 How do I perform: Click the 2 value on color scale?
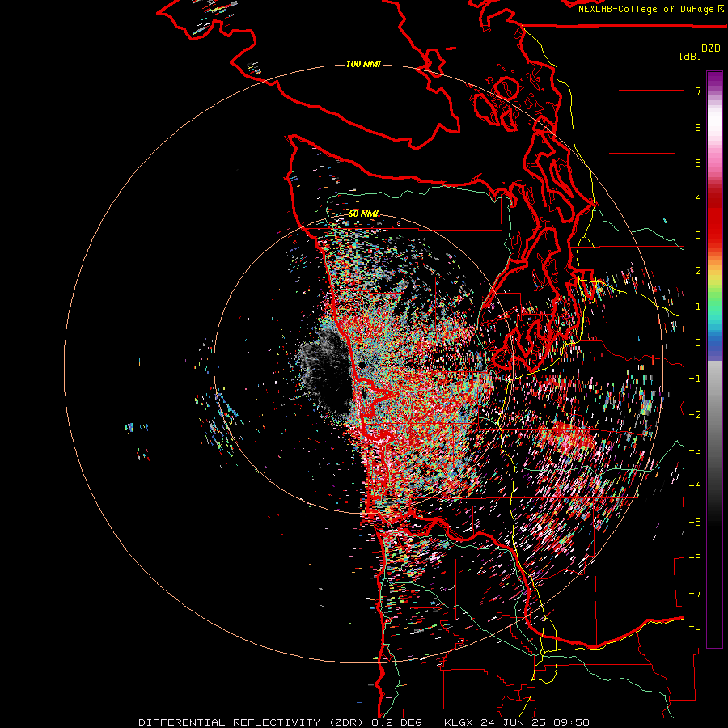pyautogui.click(x=698, y=271)
